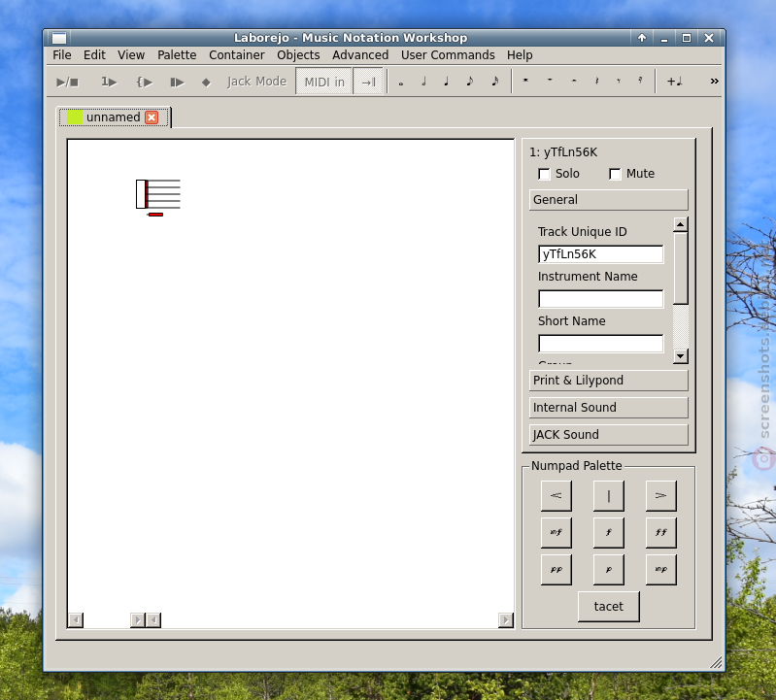Click the diamond icon in the toolbar
The image size is (776, 700).
click(x=206, y=83)
